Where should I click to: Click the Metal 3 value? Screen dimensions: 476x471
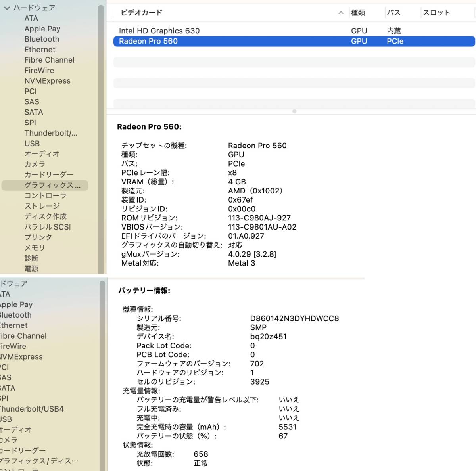[242, 263]
